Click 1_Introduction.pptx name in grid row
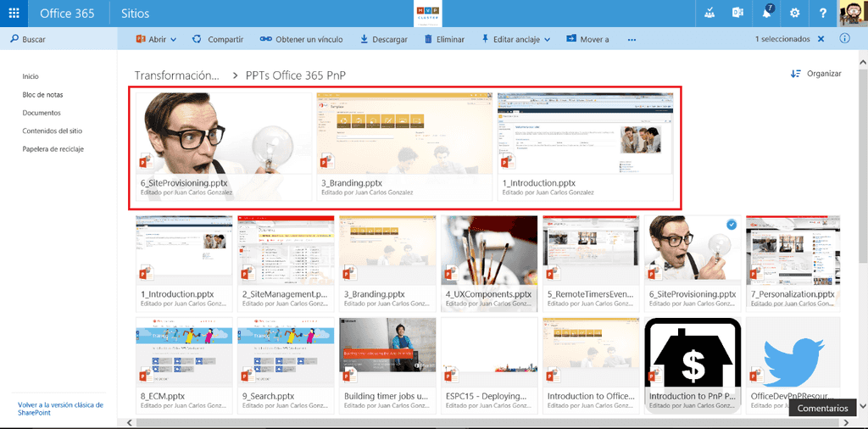 click(x=177, y=294)
